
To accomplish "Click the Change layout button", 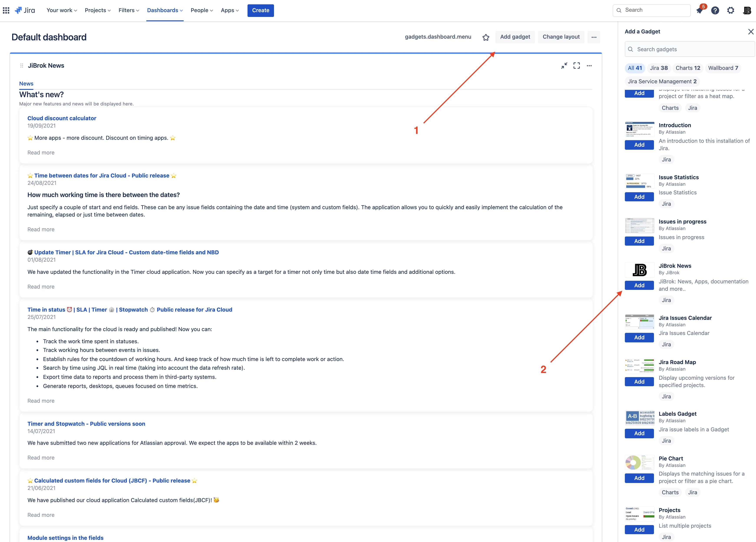I will click(x=561, y=37).
